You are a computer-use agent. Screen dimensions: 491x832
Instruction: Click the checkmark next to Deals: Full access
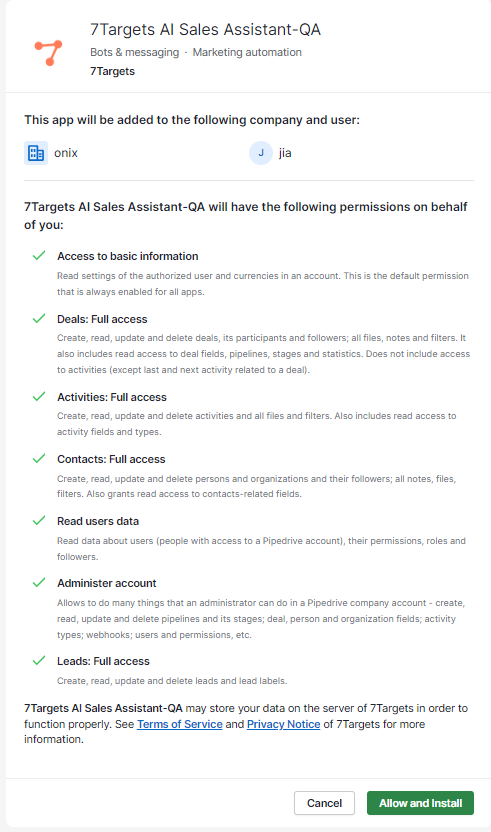(39, 319)
